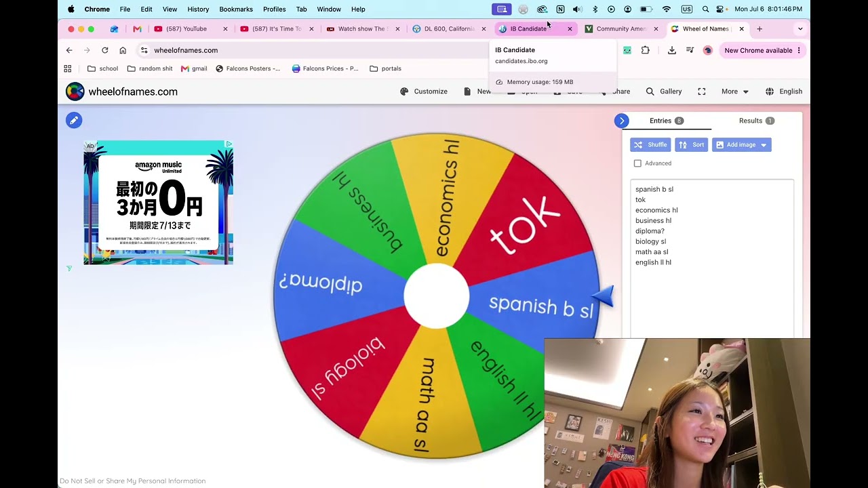Open the pinned Gmail tab

coord(137,29)
